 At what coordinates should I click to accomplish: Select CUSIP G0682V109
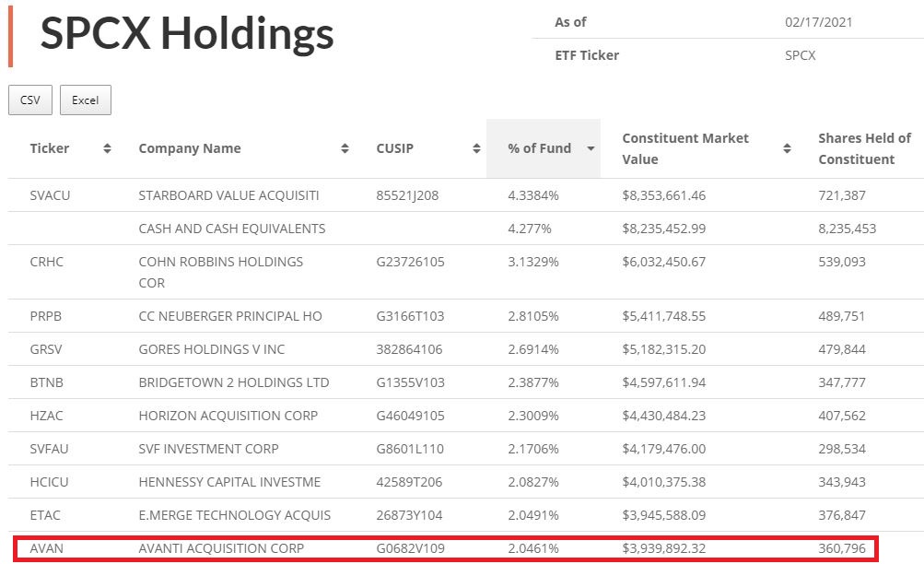(x=410, y=548)
